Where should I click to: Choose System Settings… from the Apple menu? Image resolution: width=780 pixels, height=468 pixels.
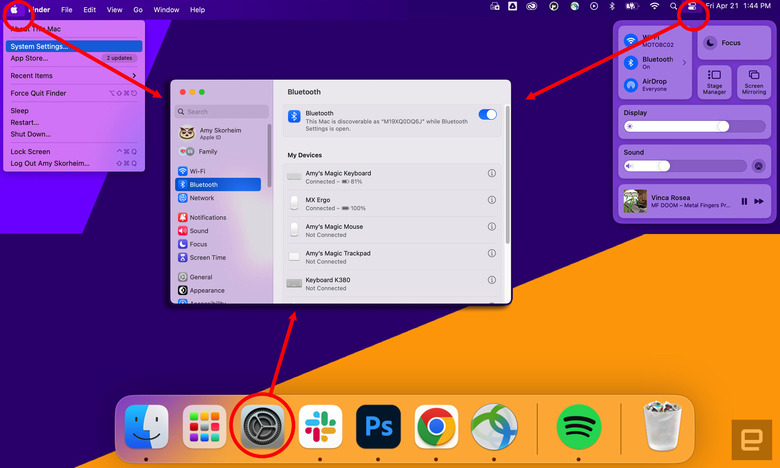[40, 46]
